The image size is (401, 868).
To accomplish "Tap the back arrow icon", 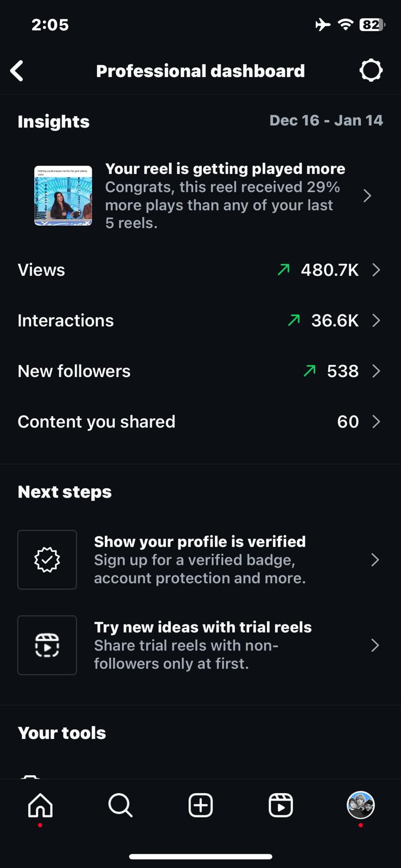I will coord(17,71).
